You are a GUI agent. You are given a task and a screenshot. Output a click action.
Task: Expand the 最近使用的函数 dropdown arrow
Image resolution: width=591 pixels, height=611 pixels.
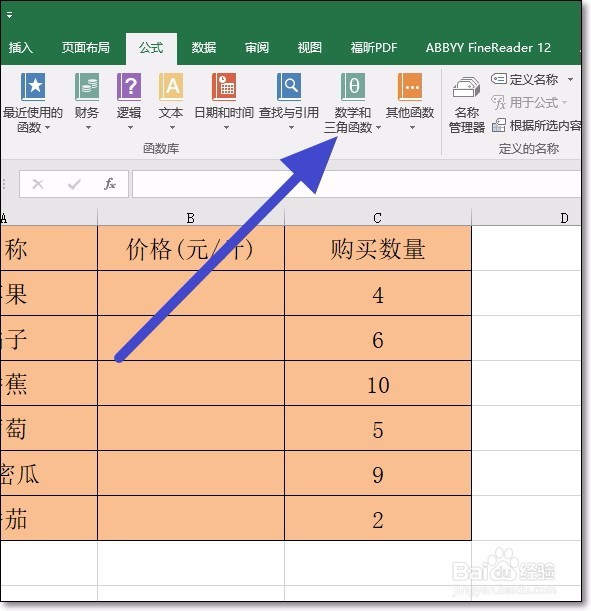tap(48, 127)
